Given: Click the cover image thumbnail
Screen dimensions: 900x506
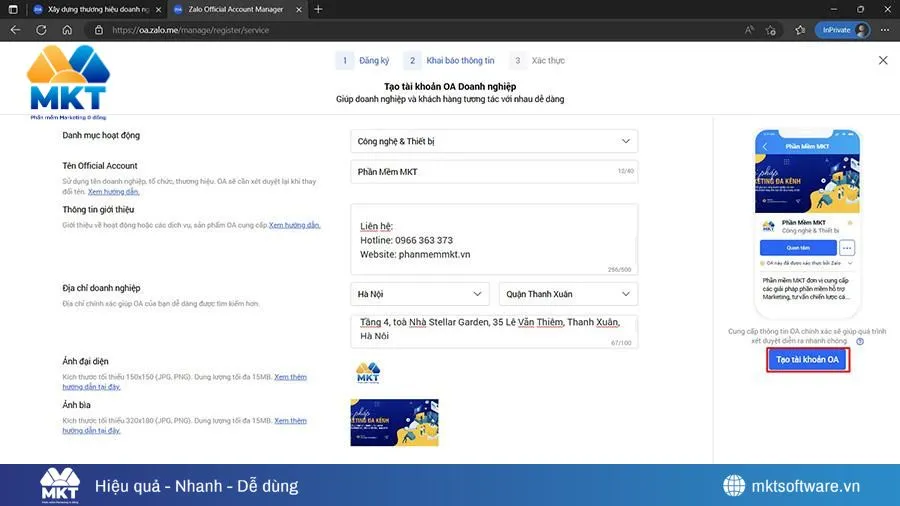Looking at the screenshot, I should 394,423.
